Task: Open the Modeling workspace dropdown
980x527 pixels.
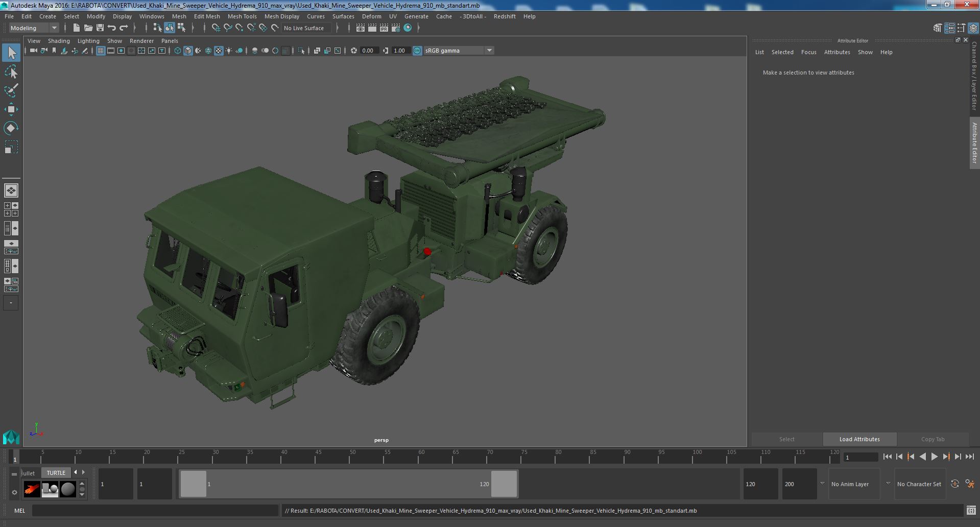Action: coord(34,28)
